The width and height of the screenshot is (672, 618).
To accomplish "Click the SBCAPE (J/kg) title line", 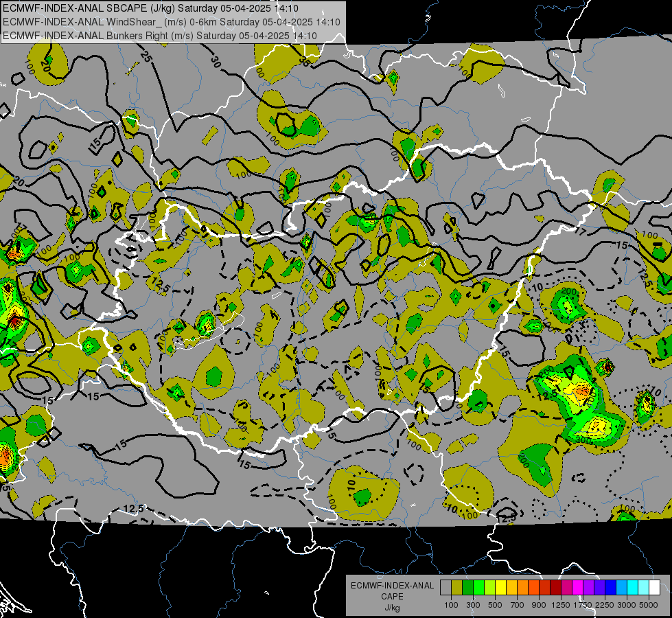I will click(151, 8).
